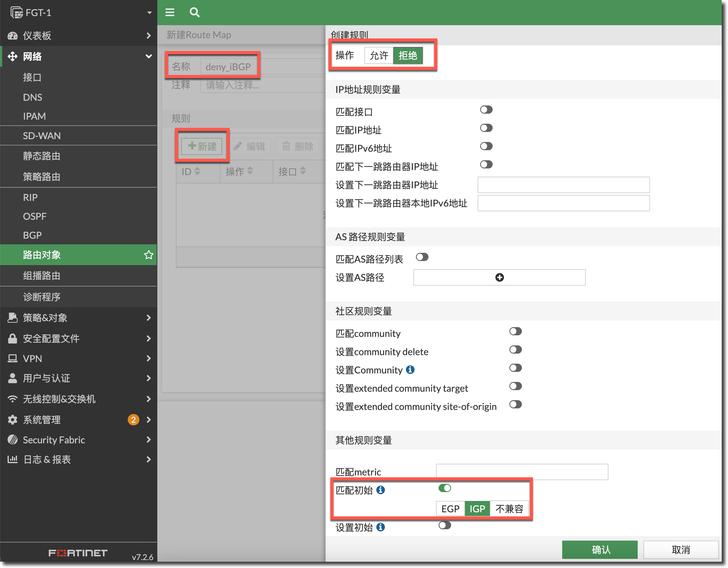The image size is (728, 568).
Task: Go to the 静态路由 menu item
Action: pos(42,156)
